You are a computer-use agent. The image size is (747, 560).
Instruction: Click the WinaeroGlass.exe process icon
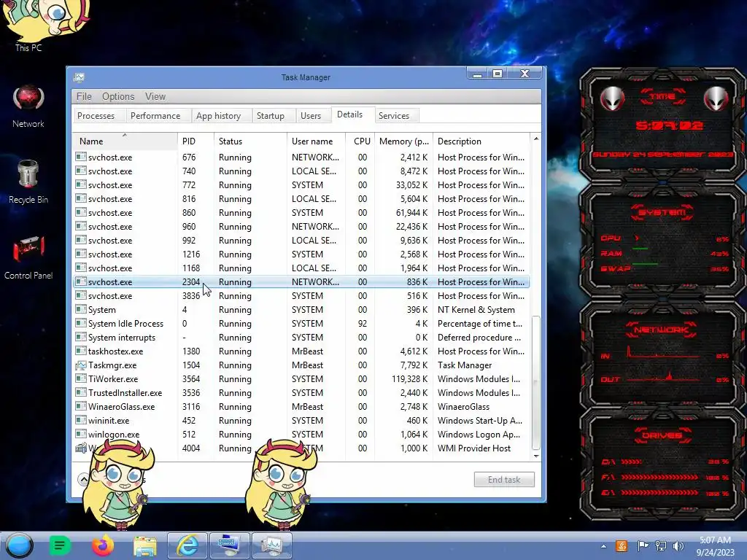point(81,407)
